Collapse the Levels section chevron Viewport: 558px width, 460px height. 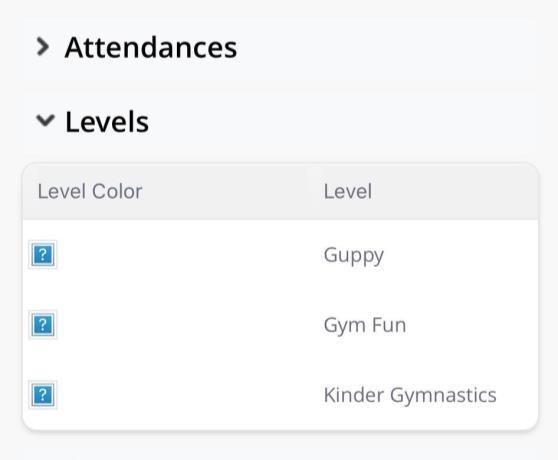tap(46, 120)
